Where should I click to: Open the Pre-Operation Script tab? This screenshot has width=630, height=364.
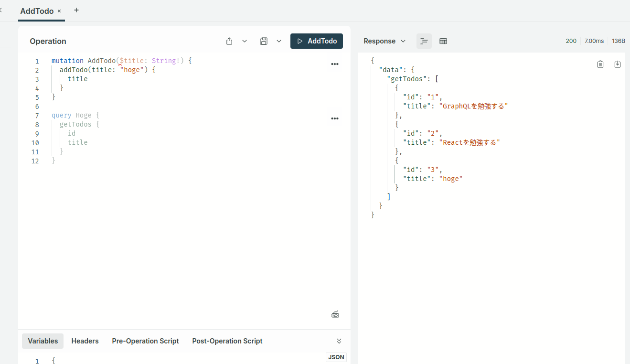pyautogui.click(x=146, y=341)
